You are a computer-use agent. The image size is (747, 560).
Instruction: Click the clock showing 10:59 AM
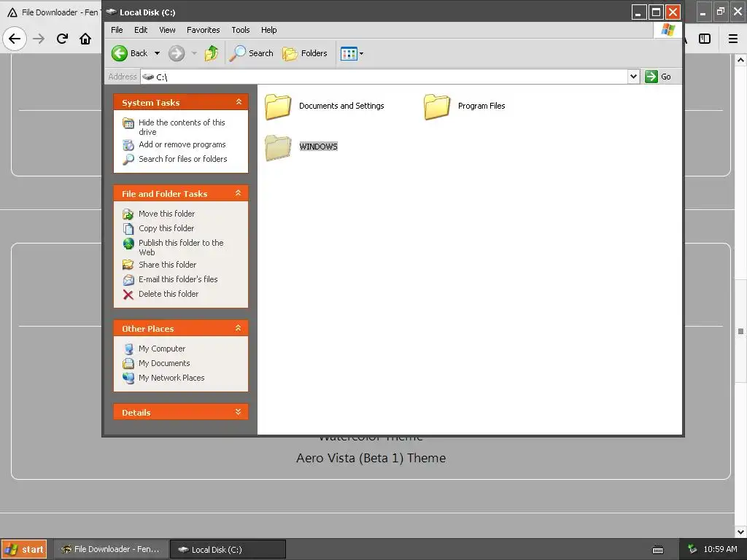pos(720,549)
